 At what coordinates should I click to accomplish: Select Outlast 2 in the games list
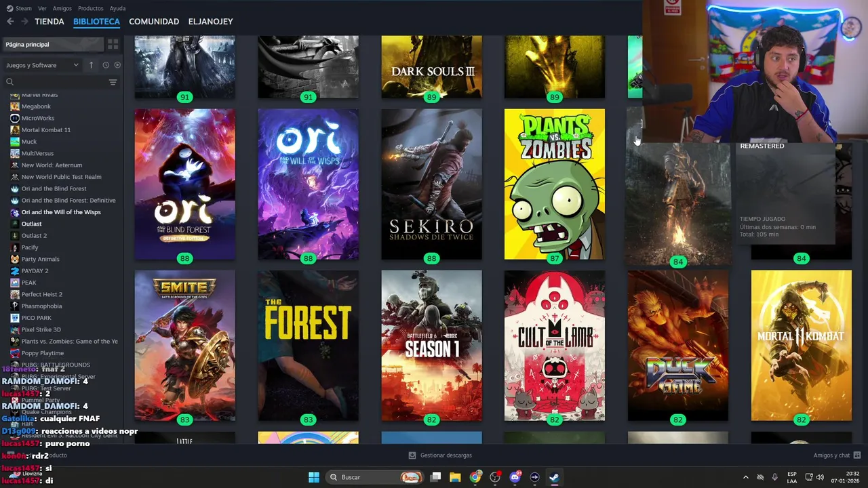pos(34,236)
